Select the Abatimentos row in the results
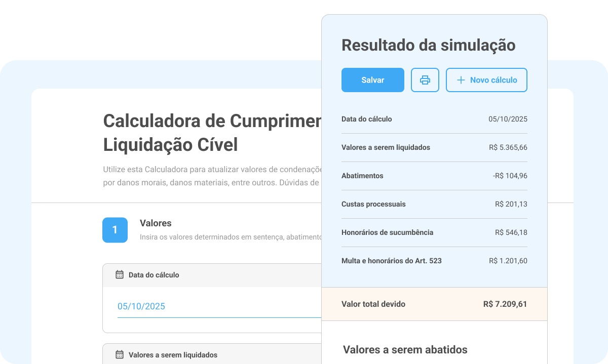The image size is (608, 364). 434,176
